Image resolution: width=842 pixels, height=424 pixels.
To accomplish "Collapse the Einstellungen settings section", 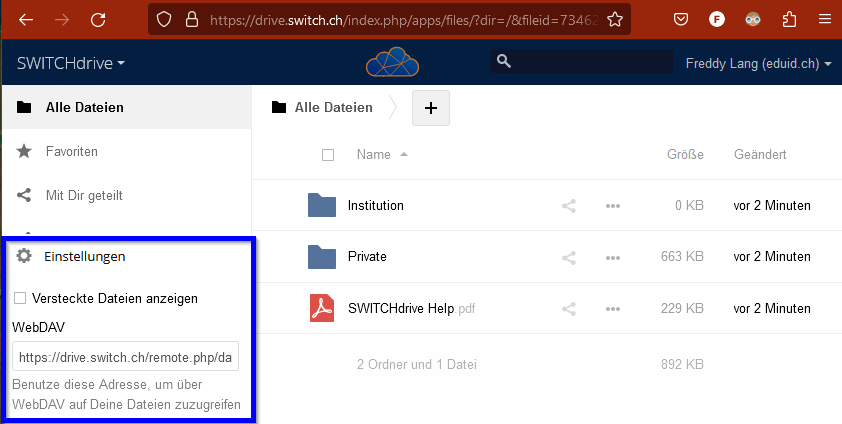I will point(85,257).
